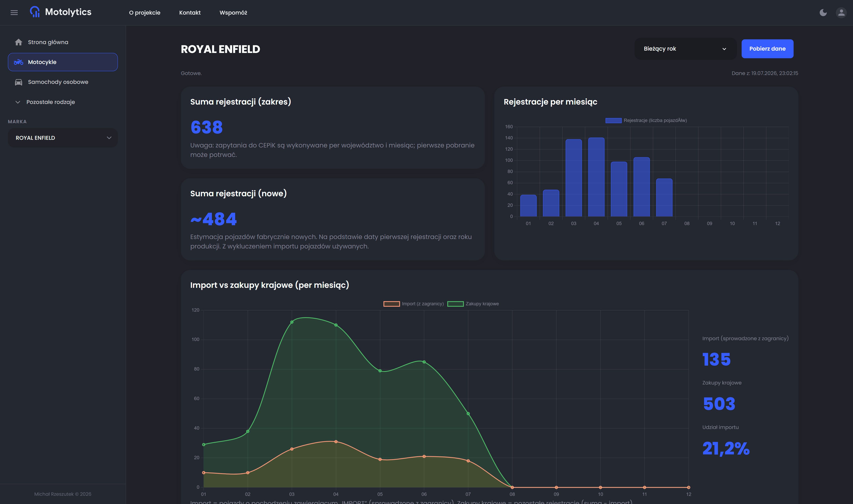
Task: Click the new registrations estimate ~484
Action: pos(214,219)
